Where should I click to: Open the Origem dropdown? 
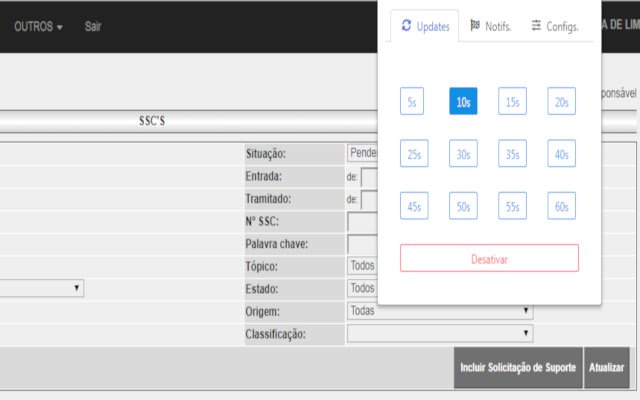[x=440, y=311]
